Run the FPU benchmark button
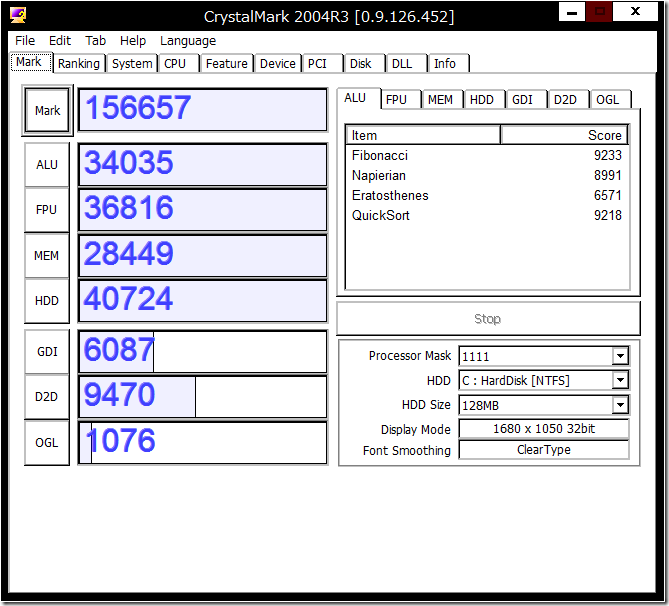669x606 pixels. 47,210
